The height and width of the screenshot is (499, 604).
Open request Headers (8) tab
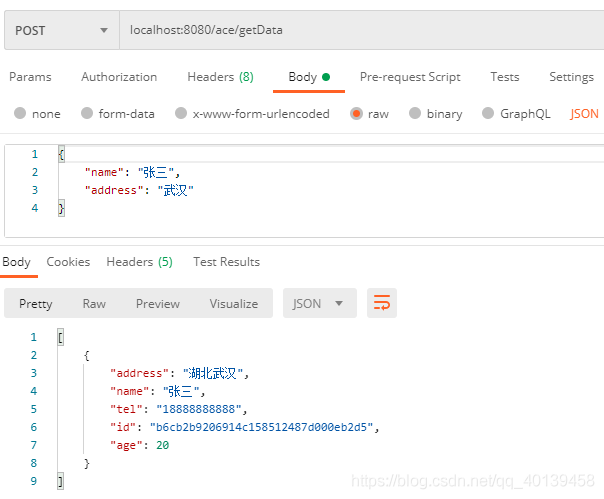220,77
